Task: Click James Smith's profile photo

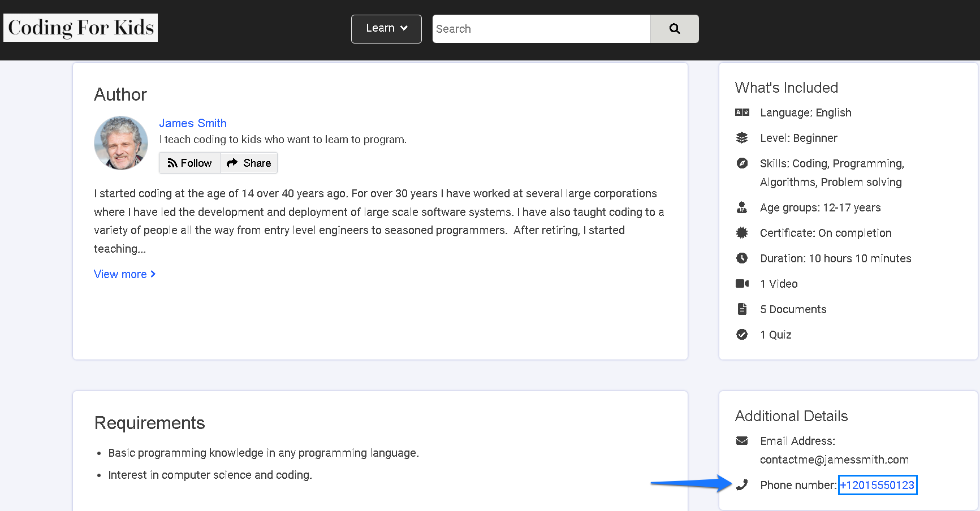Action: [x=121, y=143]
